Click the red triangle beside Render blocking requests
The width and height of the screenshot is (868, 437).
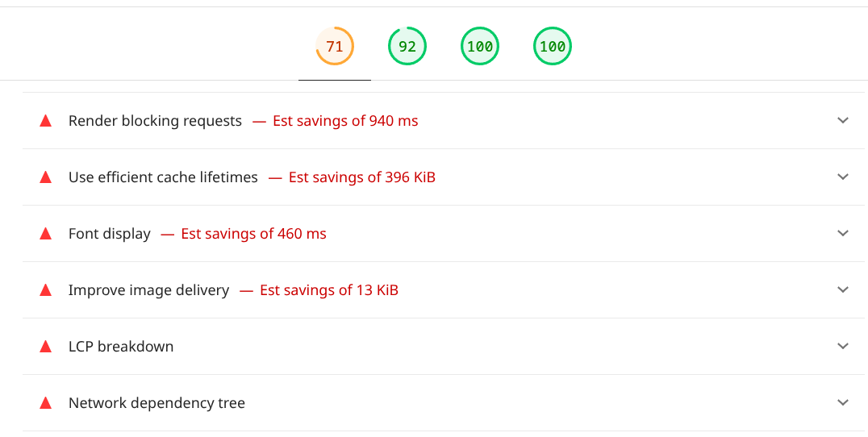coord(46,121)
